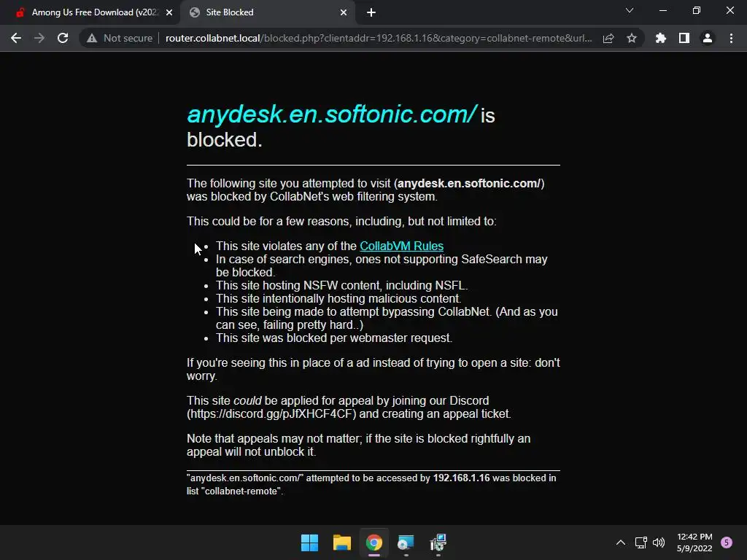
Task: Click the forward navigation arrow
Action: click(x=39, y=38)
